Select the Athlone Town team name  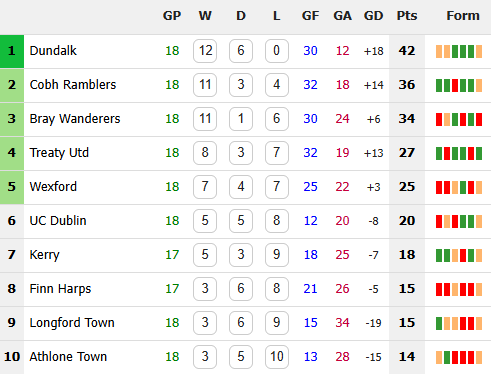pyautogui.click(x=68, y=357)
